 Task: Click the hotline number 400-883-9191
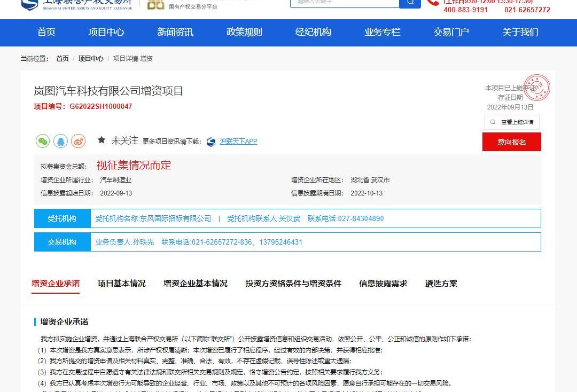coord(465,10)
